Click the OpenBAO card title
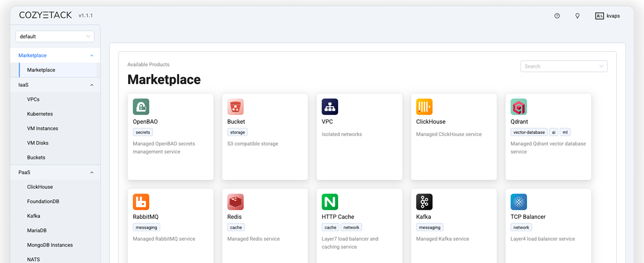644x263 pixels. 145,122
